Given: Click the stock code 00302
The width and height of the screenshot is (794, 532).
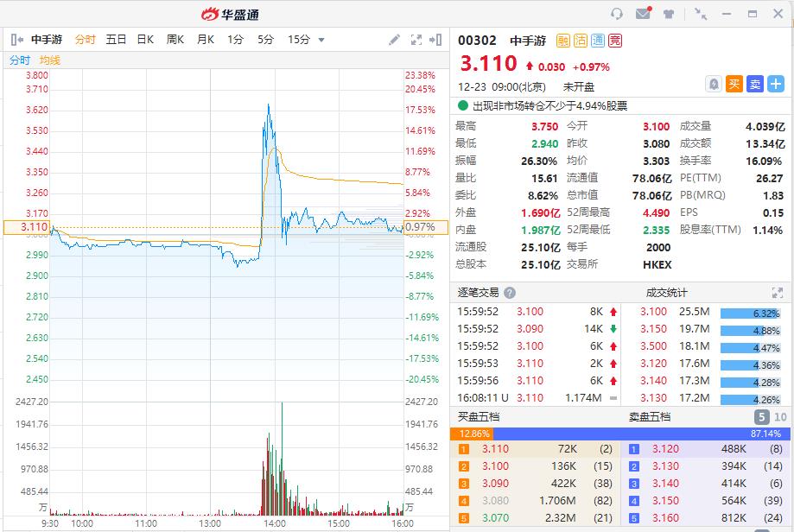Looking at the screenshot, I should click(477, 41).
